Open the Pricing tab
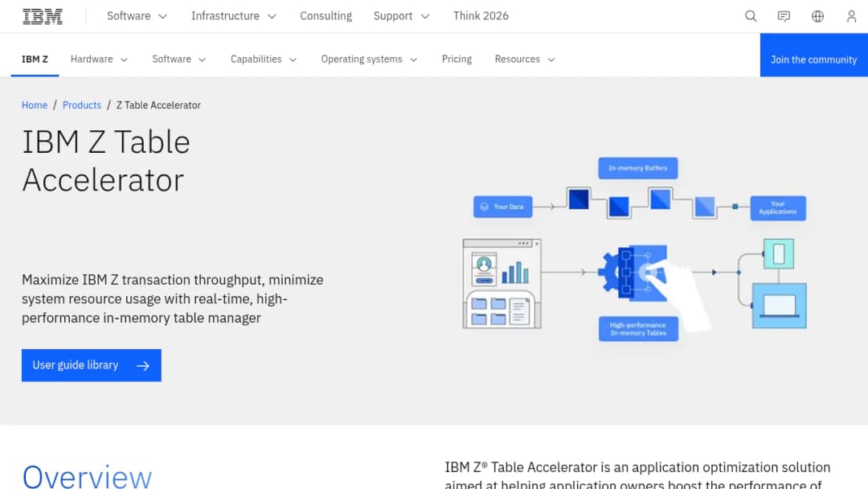868x489 pixels. point(457,60)
